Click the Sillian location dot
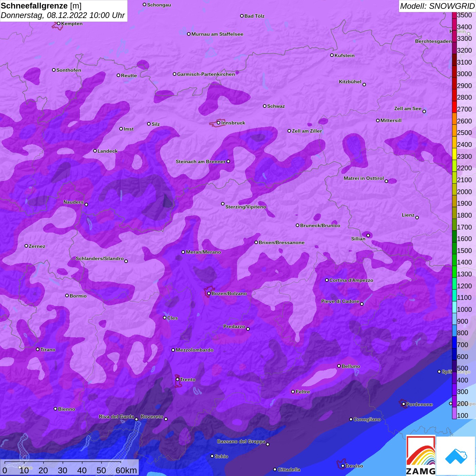 click(x=368, y=235)
